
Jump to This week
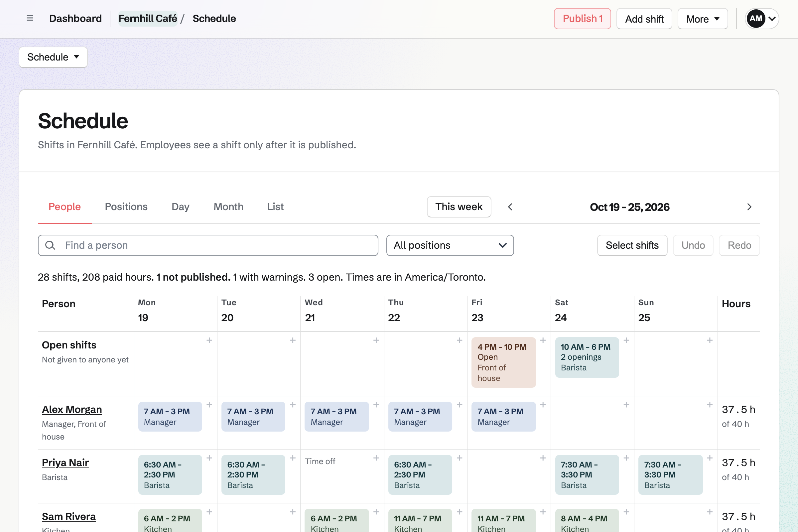tap(459, 206)
